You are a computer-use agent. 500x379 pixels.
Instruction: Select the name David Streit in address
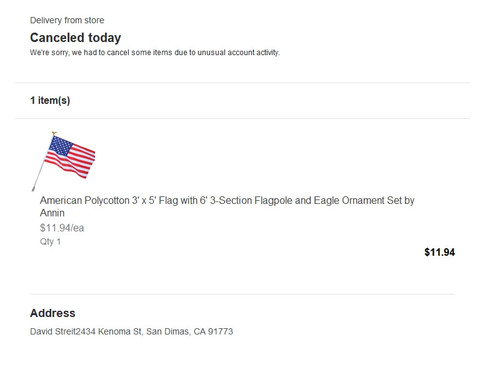coord(53,332)
